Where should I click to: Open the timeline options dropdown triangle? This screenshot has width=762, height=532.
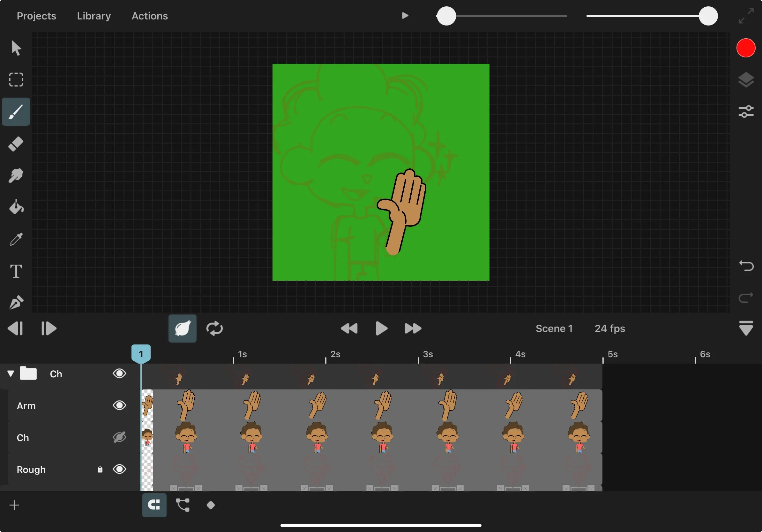click(746, 329)
